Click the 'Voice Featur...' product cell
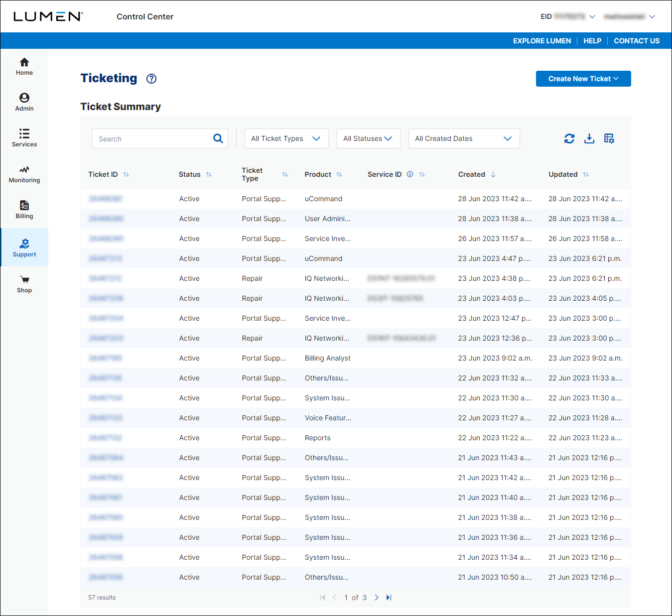The width and height of the screenshot is (672, 616). 328,418
